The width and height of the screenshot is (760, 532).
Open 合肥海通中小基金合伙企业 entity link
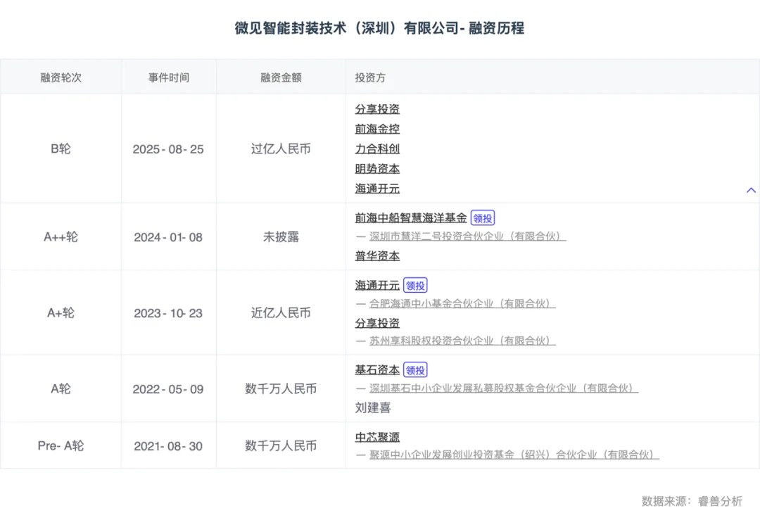(x=462, y=304)
